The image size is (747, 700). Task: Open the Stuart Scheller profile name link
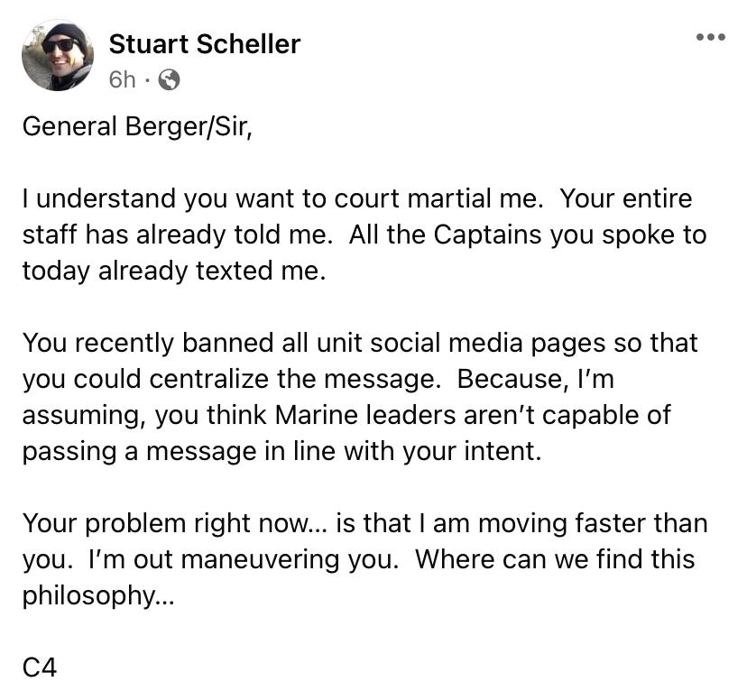point(205,43)
